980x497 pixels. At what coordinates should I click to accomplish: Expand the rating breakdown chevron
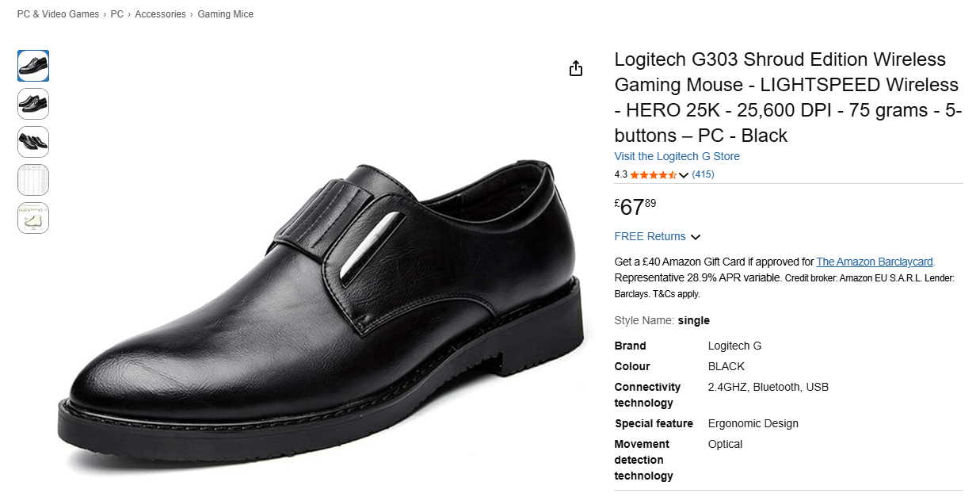pyautogui.click(x=684, y=175)
